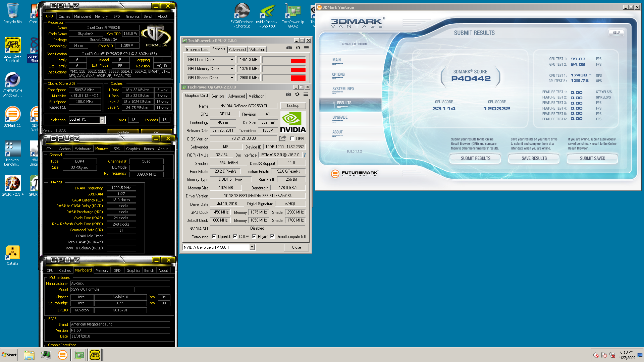
Task: Switch to Advanced tab in GPU-Z Sensors window
Action: pyautogui.click(x=237, y=50)
